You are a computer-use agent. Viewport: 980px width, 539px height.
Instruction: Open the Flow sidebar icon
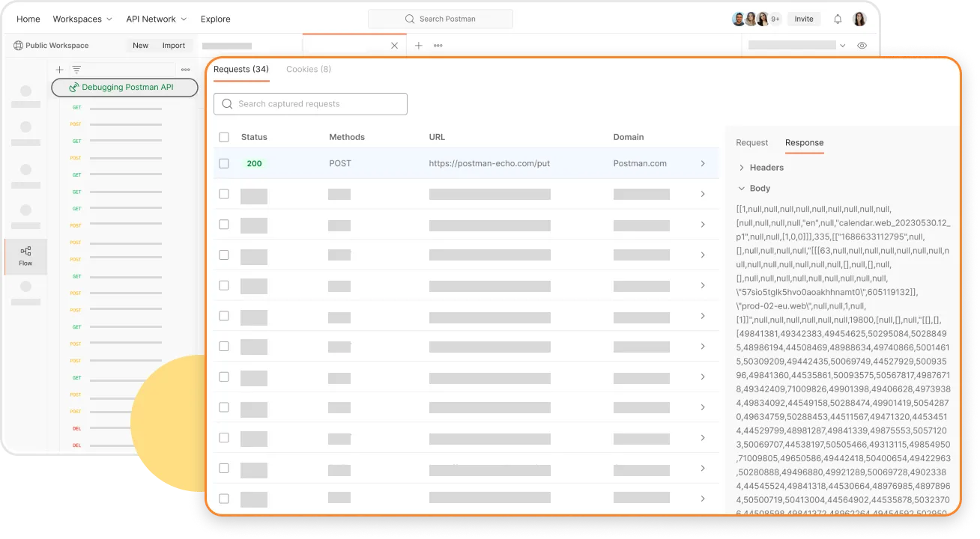25,256
